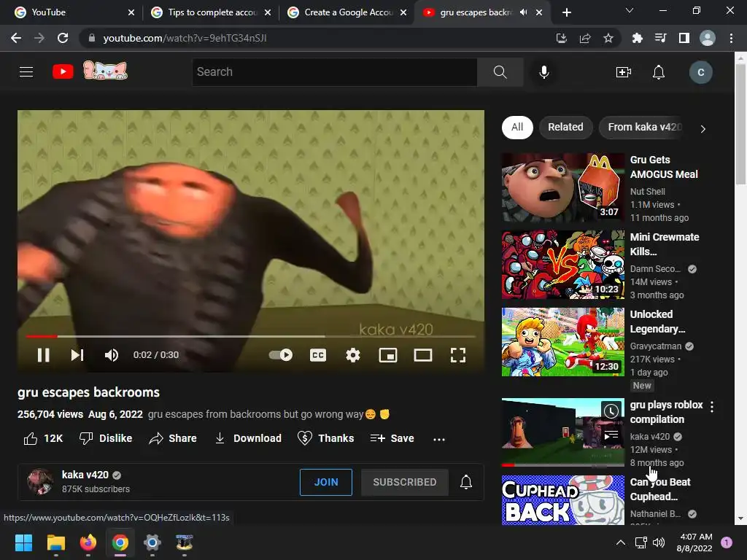This screenshot has height=560, width=747.
Task: Switch to Tips to complete account tab
Action: coord(211,12)
